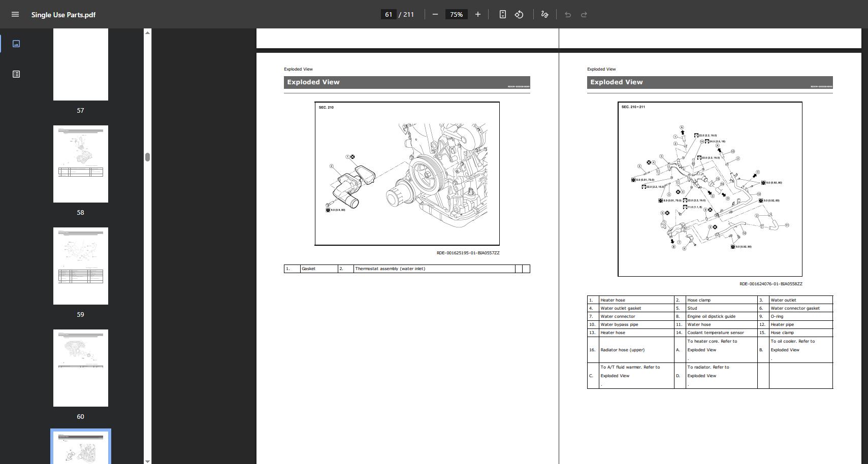Open the hamburger sidebar menu
Image resolution: width=868 pixels, height=464 pixels.
pos(15,14)
